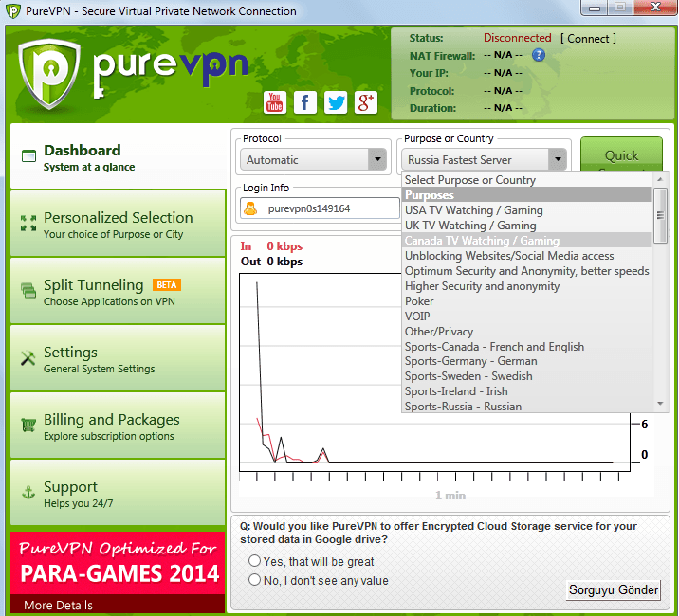
Task: Click the Sorguyu Gönder submit button
Action: point(614,590)
